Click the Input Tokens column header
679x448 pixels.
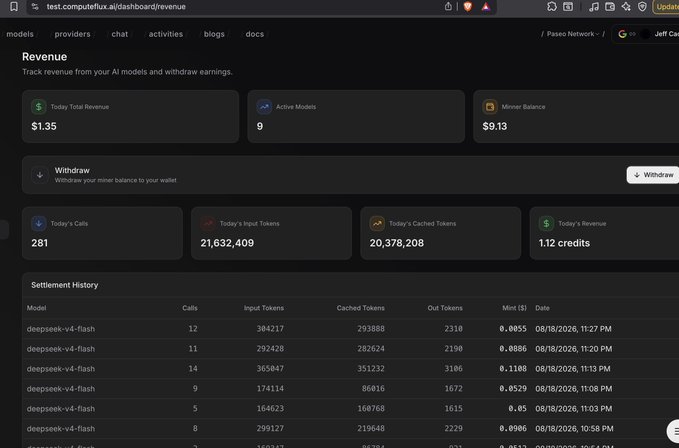click(264, 308)
